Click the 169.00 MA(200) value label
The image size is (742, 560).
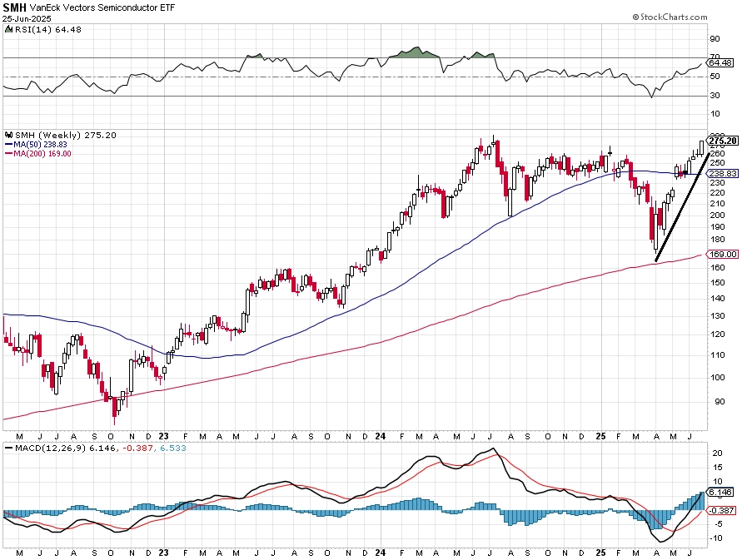[x=723, y=255]
